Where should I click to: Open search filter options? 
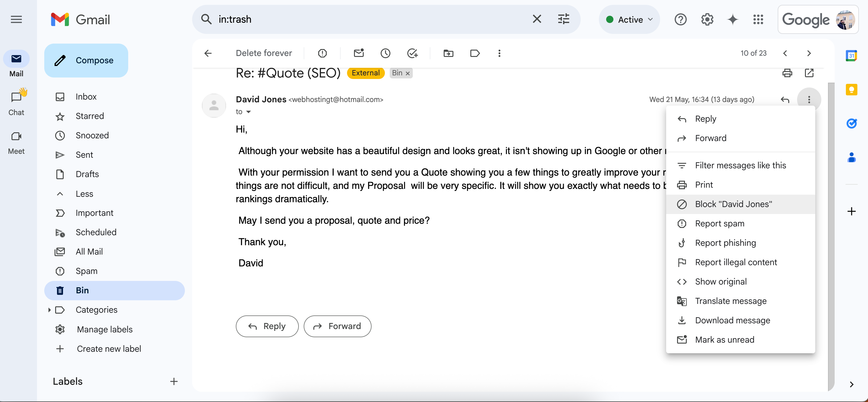click(x=563, y=19)
